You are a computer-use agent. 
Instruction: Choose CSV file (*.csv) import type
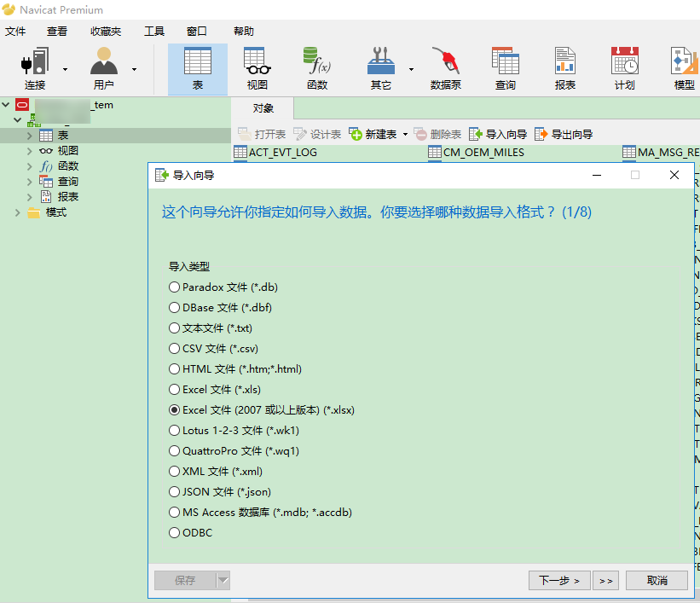coord(213,348)
